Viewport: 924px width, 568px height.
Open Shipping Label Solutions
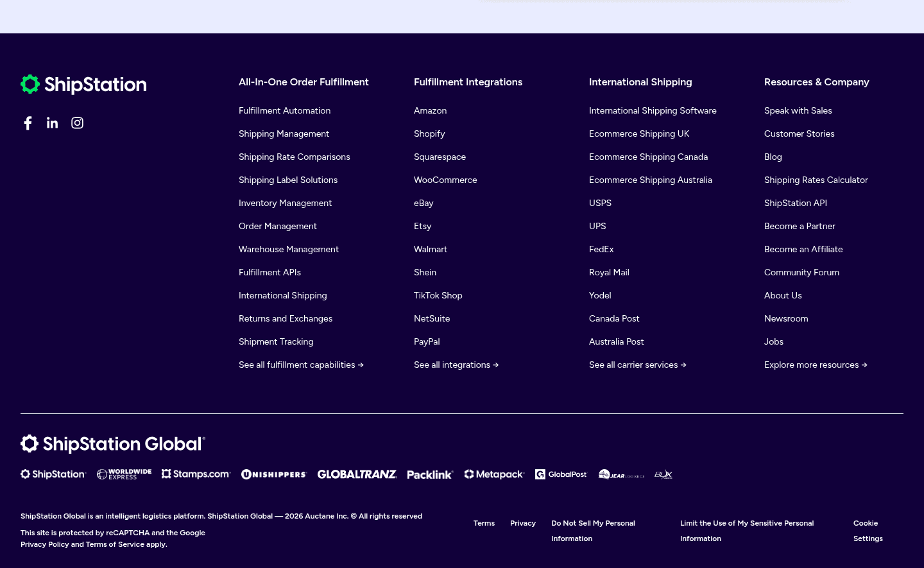click(x=288, y=180)
